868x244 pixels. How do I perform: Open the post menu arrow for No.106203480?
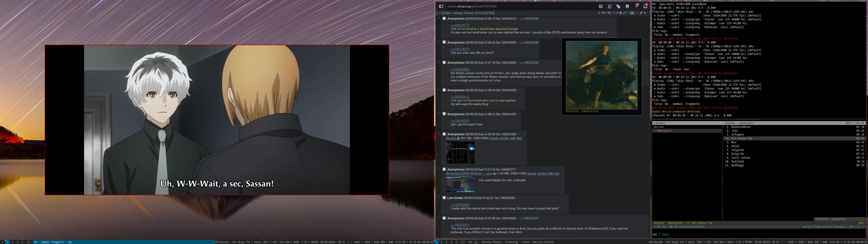point(518,134)
